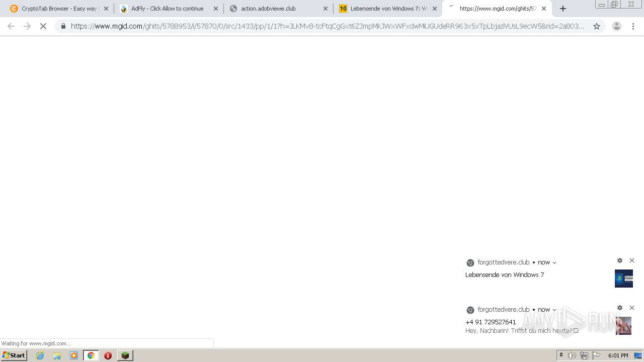Go back to previous page

coord(11,26)
